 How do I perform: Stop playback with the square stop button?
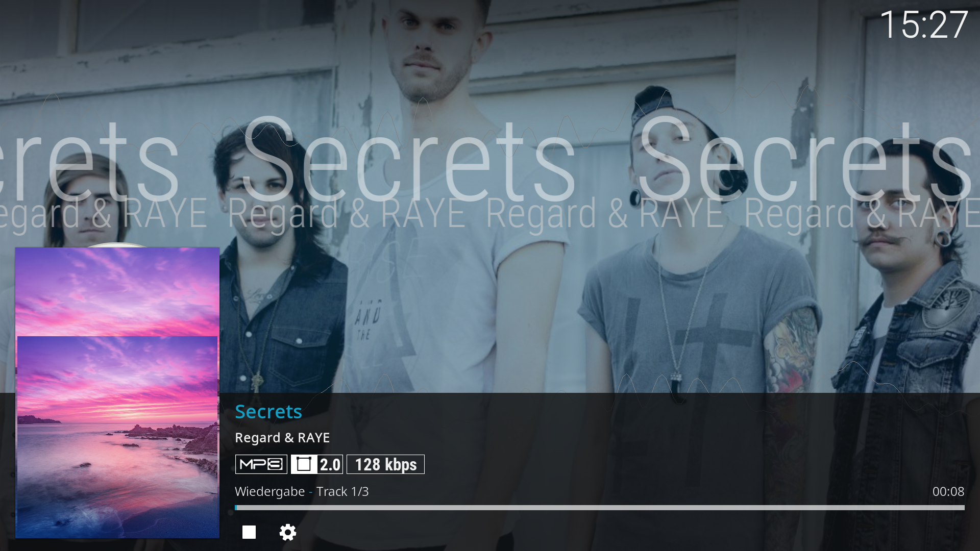[249, 532]
